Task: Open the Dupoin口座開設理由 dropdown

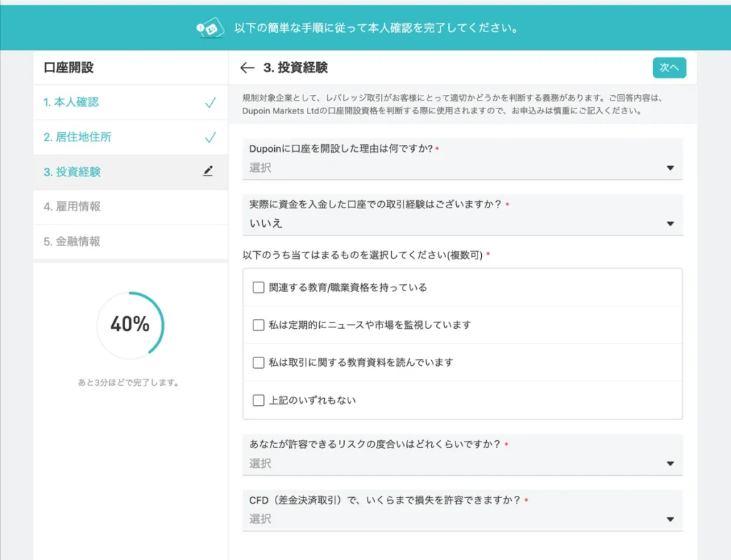Action: tap(462, 168)
